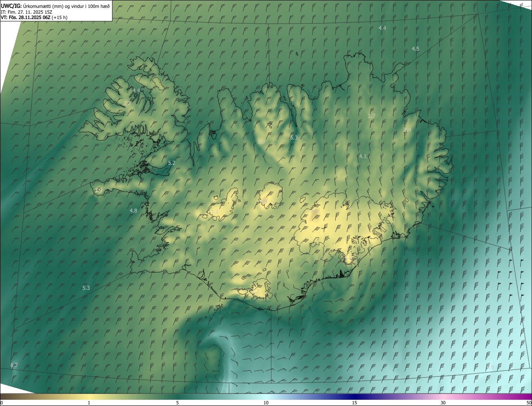
Task: Click the 2.4 value label in east Iceland
Action: coord(407,130)
